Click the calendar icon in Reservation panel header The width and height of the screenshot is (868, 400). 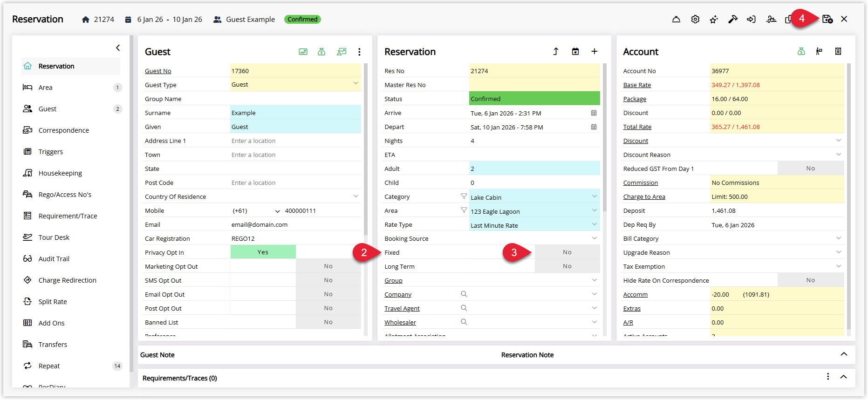coord(575,51)
